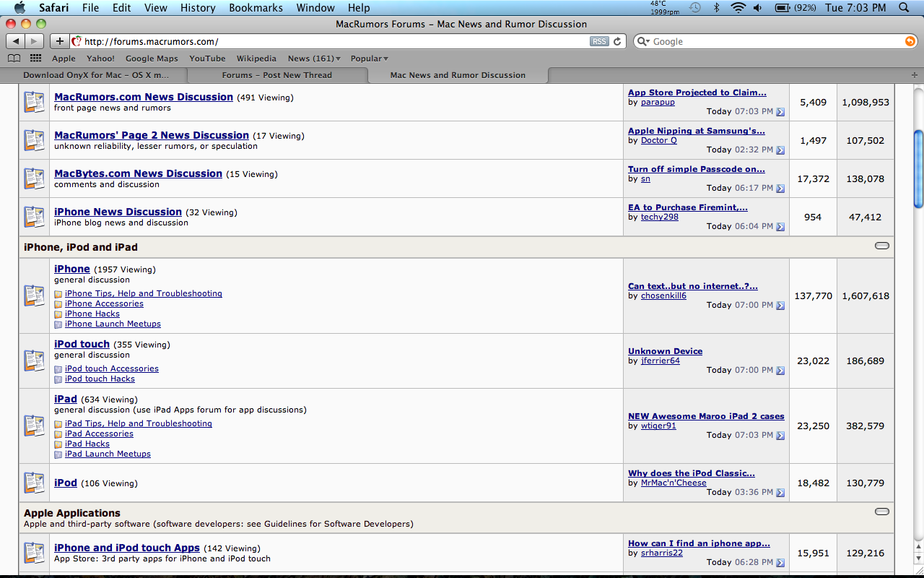Open the Apple menu icon

(19, 8)
